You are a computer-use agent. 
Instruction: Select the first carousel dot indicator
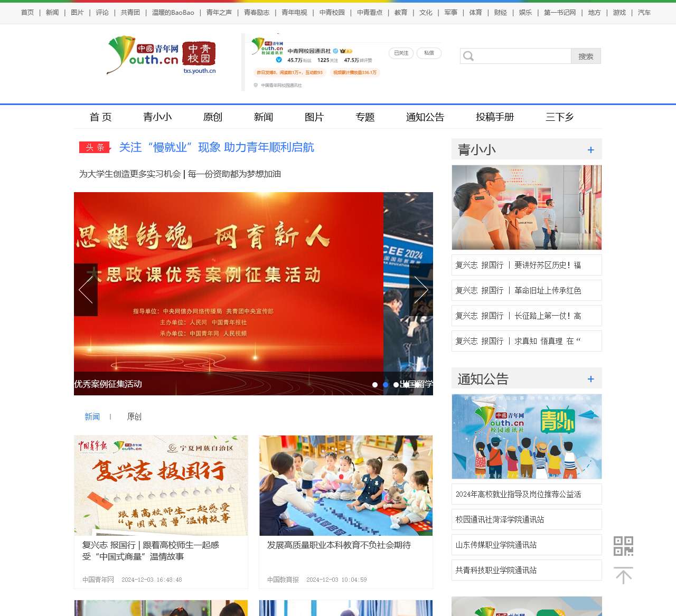click(375, 385)
